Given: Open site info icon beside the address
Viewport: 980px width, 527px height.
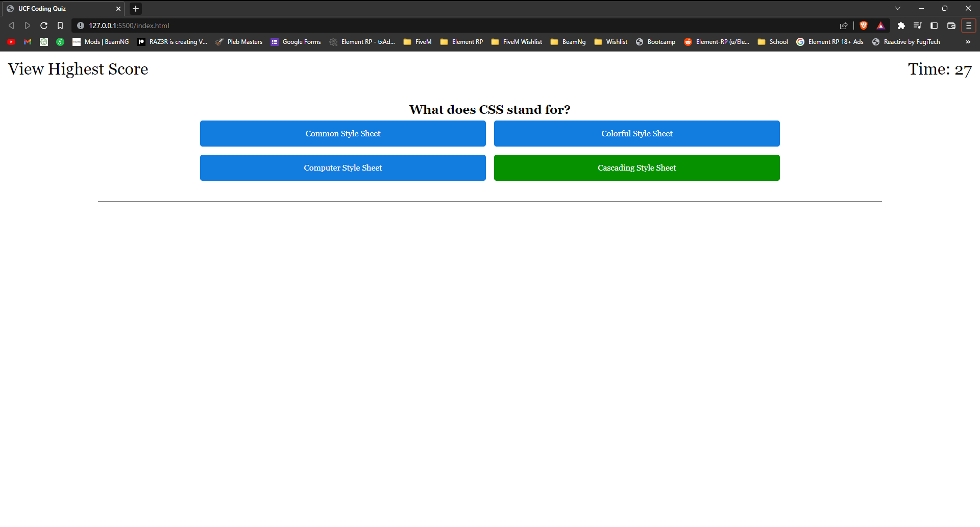Looking at the screenshot, I should tap(81, 26).
